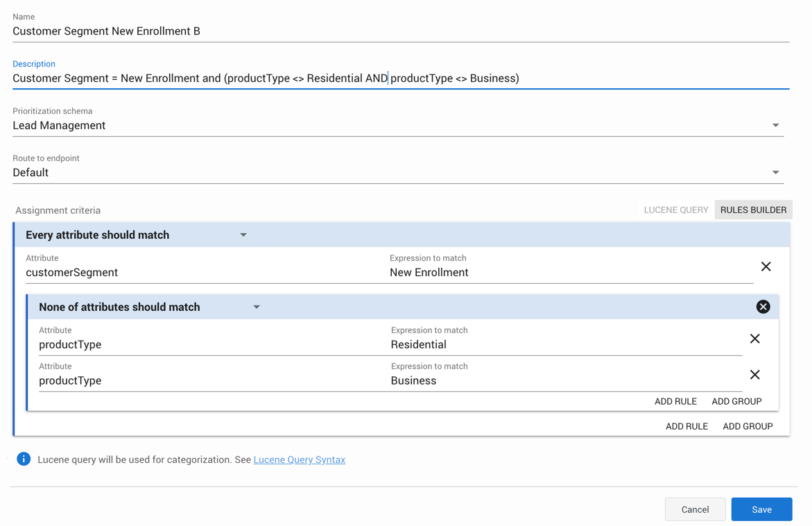Add rule to the outer group
The height and width of the screenshot is (526, 812).
pos(686,426)
